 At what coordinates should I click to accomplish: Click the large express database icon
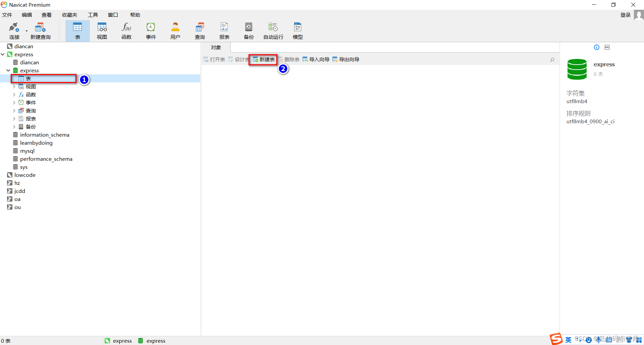pyautogui.click(x=577, y=69)
